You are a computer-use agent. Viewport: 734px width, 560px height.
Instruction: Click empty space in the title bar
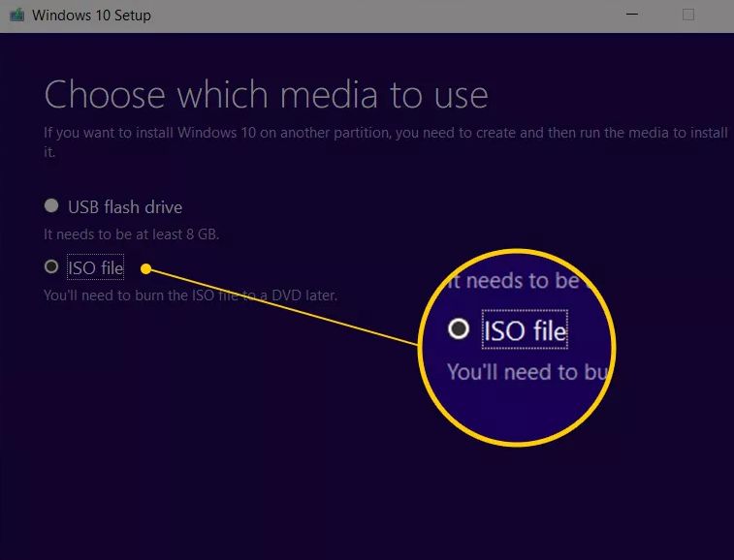click(x=388, y=16)
